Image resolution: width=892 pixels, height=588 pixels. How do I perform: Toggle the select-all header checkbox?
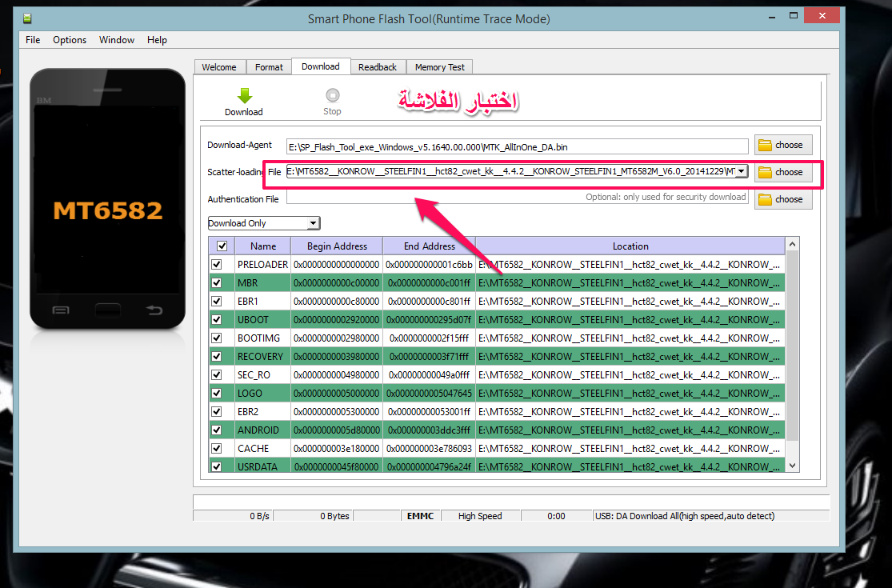tap(222, 246)
